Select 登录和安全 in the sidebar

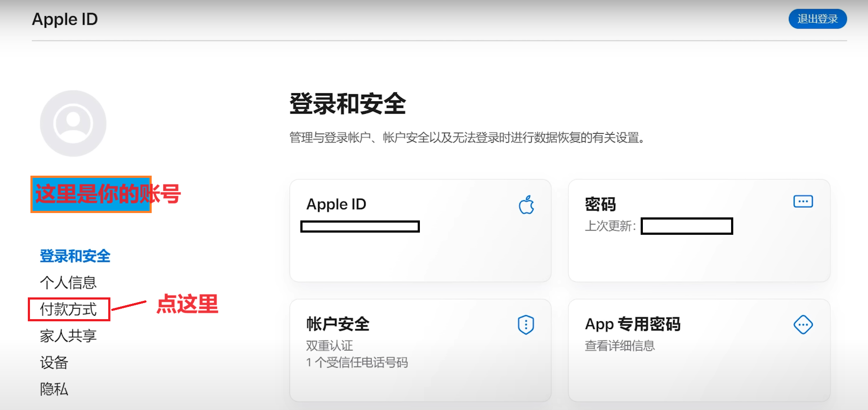(75, 256)
